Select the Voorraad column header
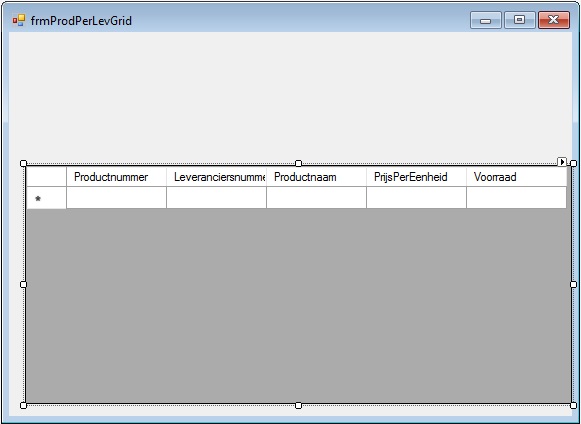 point(517,177)
